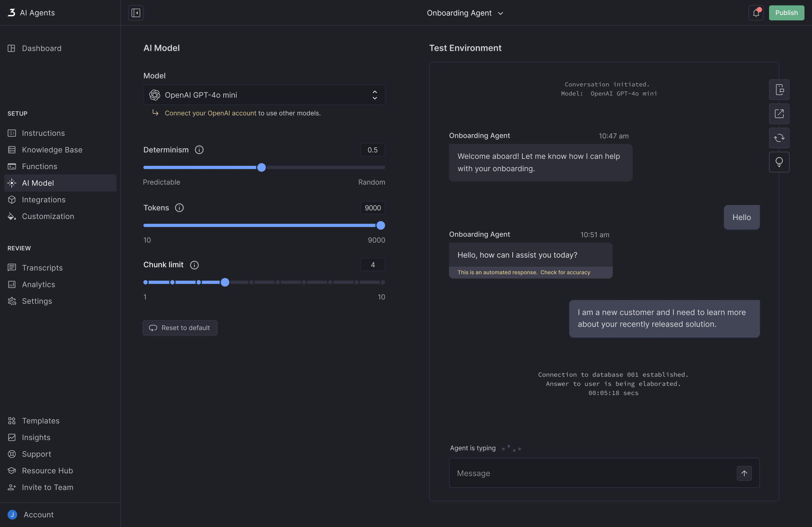Select AI Model in sidebar
This screenshot has height=527, width=812.
tap(60, 183)
